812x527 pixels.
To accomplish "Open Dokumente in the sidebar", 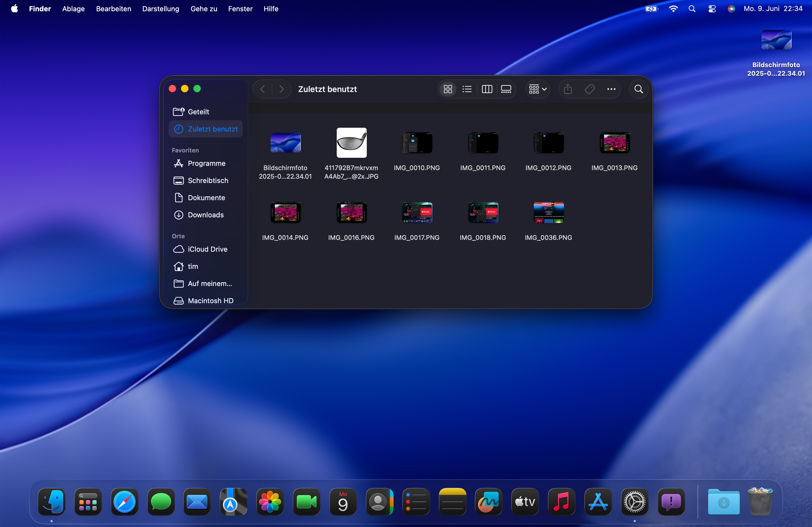I will (x=206, y=198).
